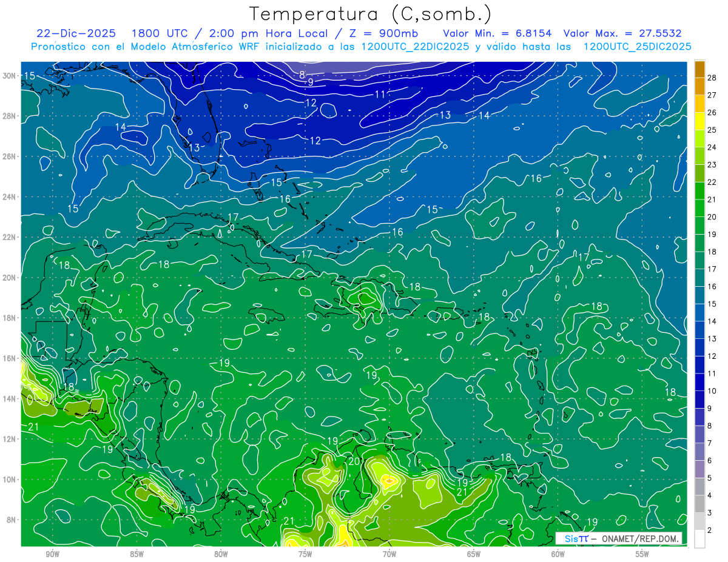Click the "28N" latitude axis label
The image size is (728, 562).
9,116
